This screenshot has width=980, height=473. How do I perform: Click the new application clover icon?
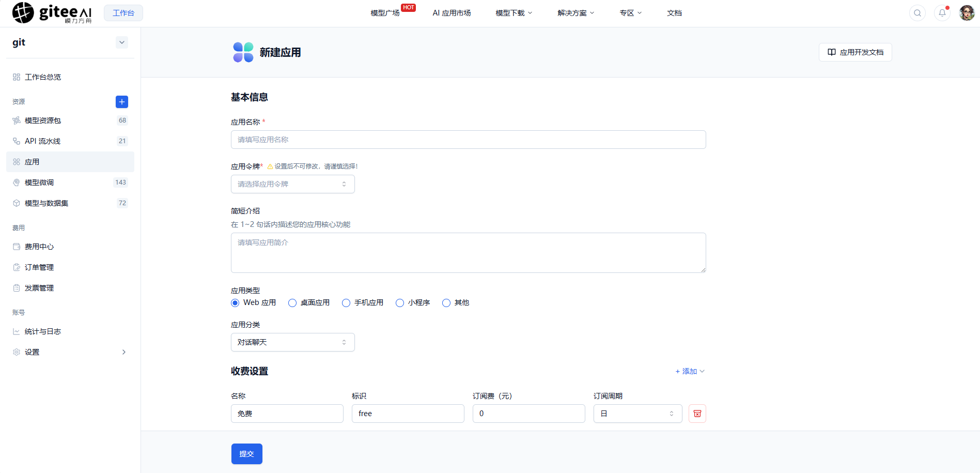click(243, 52)
